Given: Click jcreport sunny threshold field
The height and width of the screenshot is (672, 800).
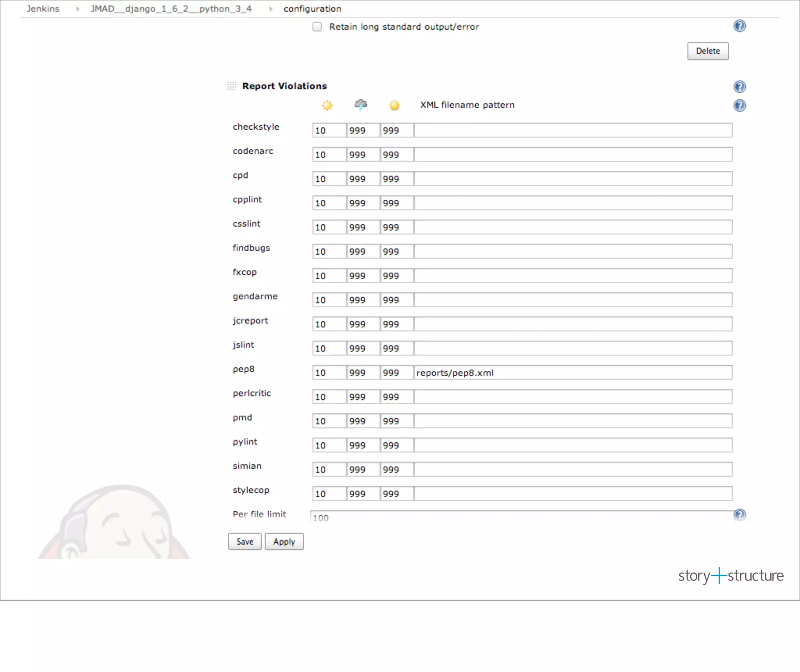Looking at the screenshot, I should point(329,324).
